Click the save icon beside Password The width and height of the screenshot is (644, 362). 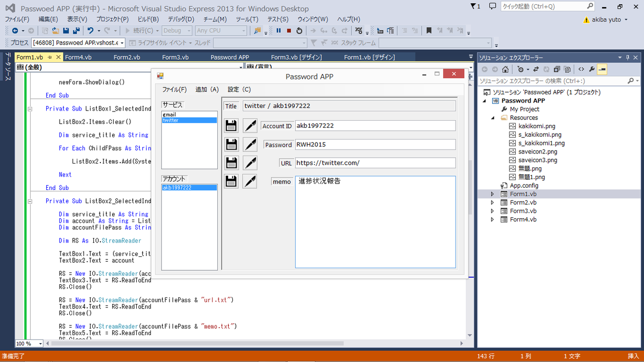click(x=231, y=144)
